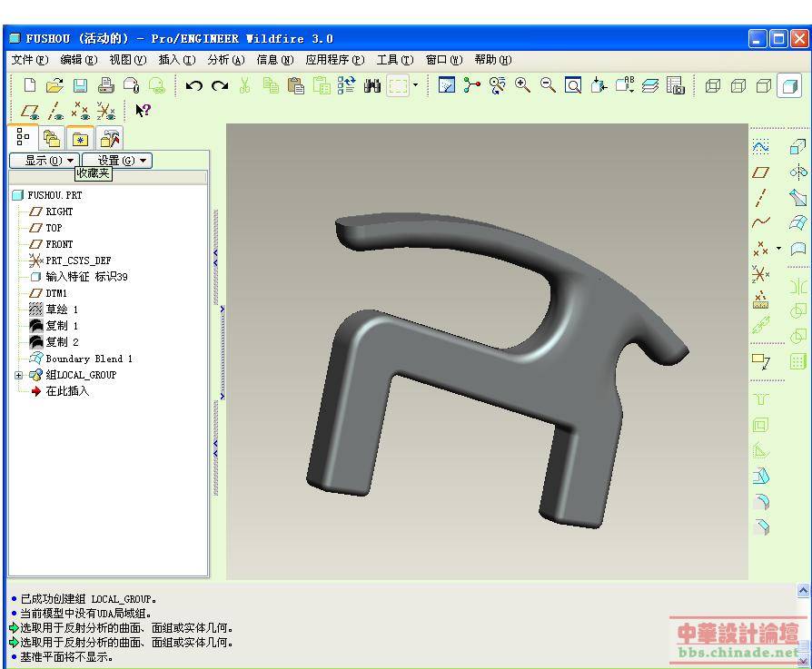This screenshot has height=669, width=812.
Task: Switch to the Favorites folder navigator tab
Action: 81,139
